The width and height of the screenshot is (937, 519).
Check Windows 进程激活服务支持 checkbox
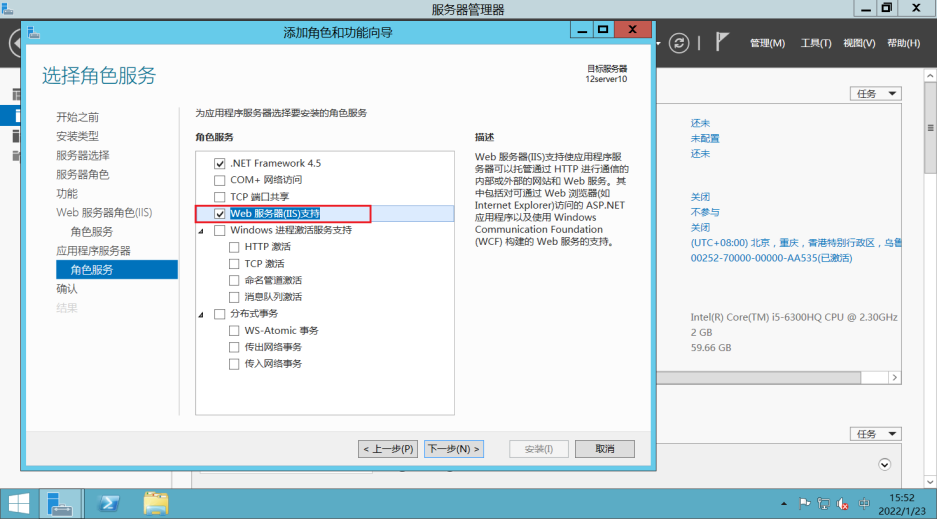coord(220,231)
